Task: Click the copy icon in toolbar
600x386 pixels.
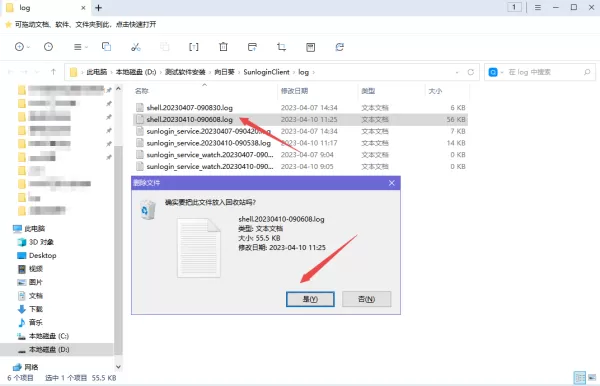Action: [106, 47]
